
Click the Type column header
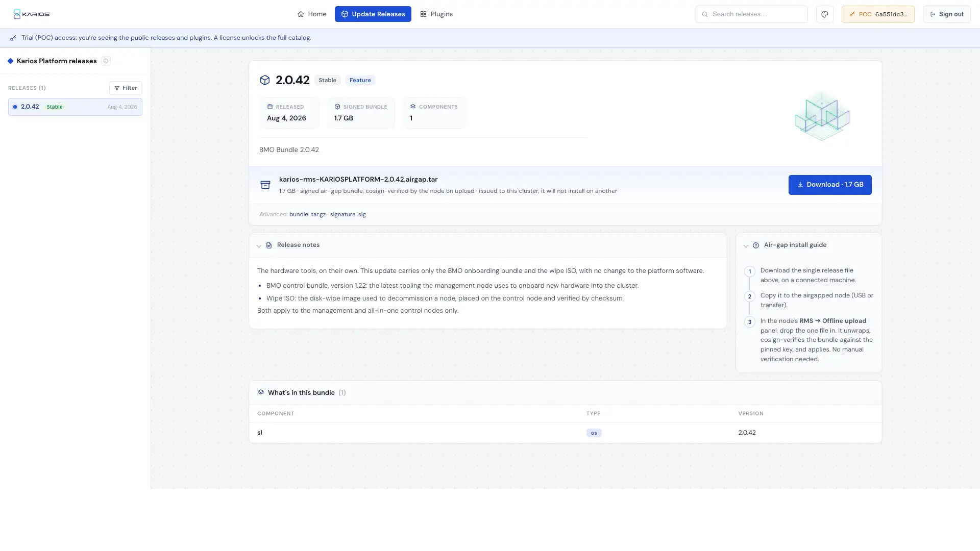593,414
